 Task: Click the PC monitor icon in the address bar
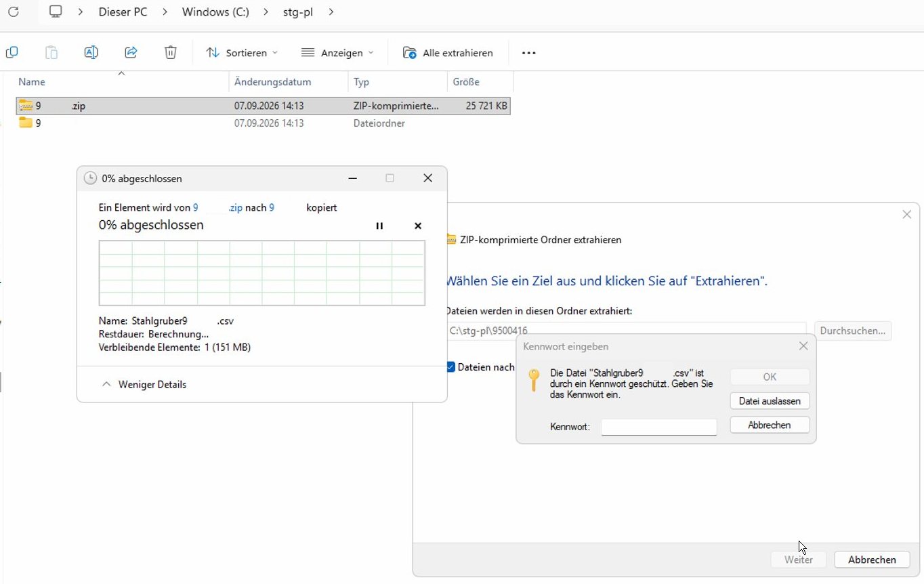[56, 12]
